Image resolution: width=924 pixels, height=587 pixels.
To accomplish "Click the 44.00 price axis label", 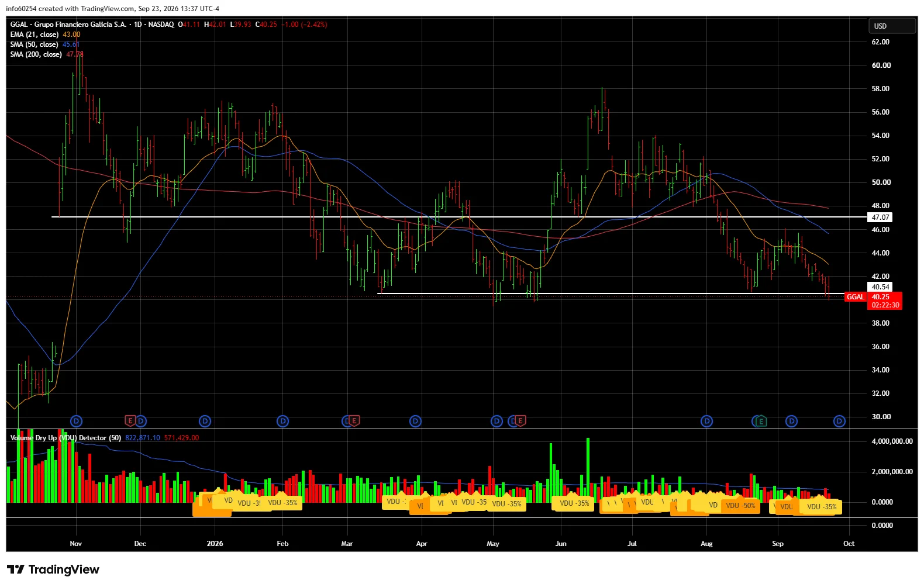I will point(881,253).
